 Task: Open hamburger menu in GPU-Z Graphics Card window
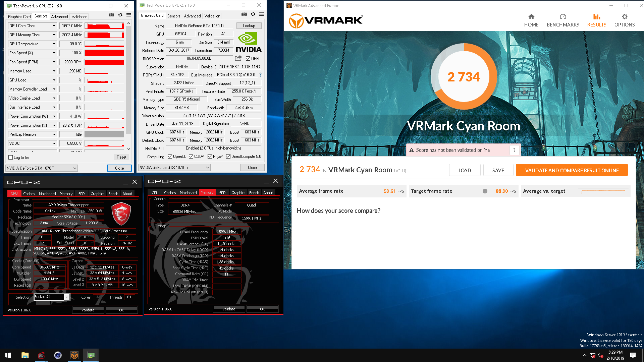pyautogui.click(x=261, y=14)
